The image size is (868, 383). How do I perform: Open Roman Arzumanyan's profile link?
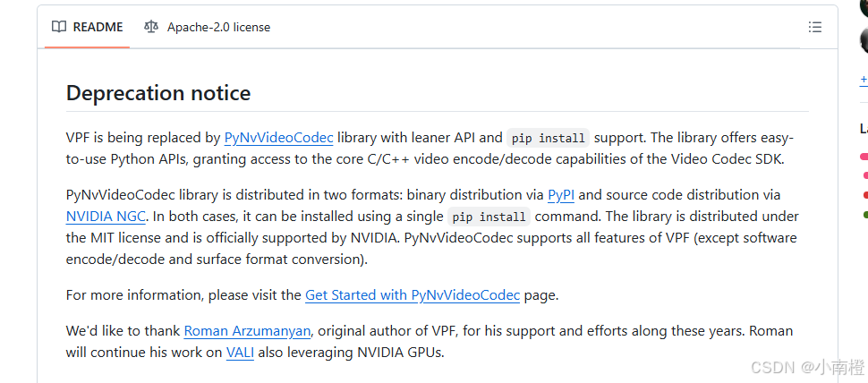point(248,331)
